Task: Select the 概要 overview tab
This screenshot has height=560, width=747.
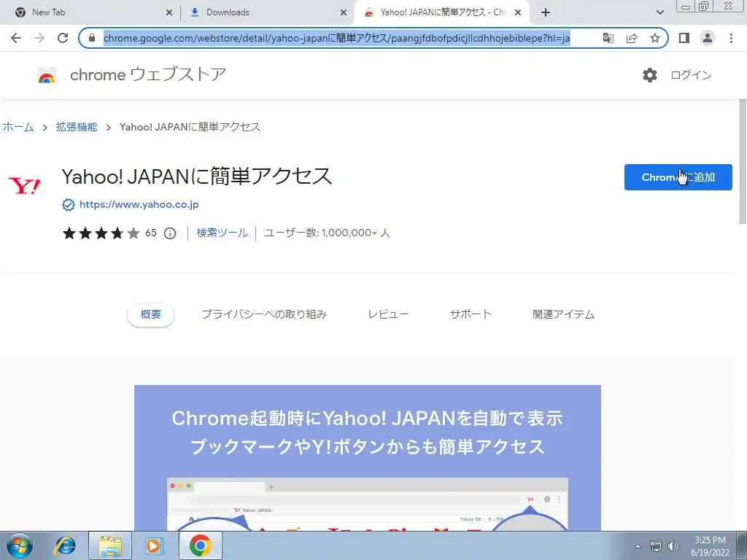Action: (x=150, y=314)
